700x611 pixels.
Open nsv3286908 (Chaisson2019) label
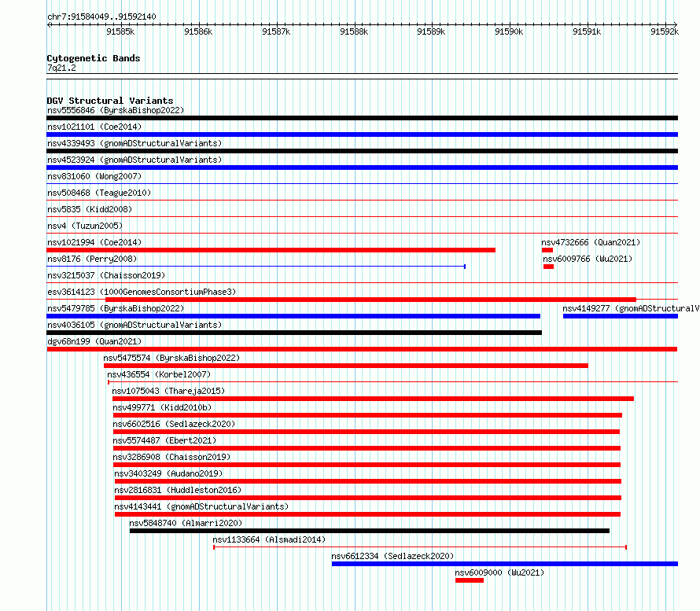171,457
